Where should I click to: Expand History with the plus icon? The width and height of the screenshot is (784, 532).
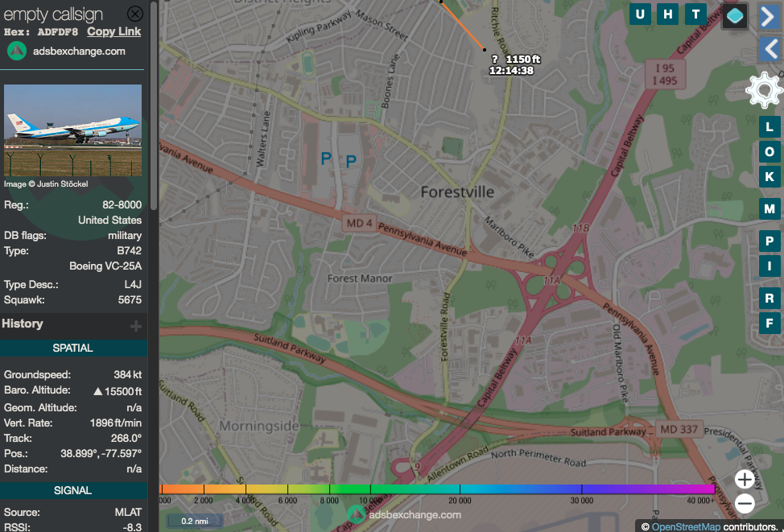(135, 327)
